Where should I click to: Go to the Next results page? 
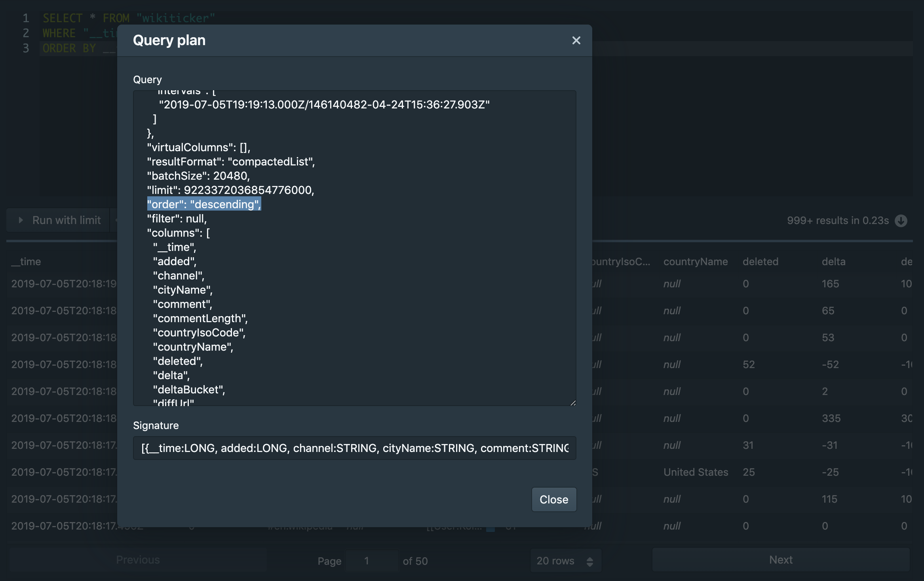[780, 560]
